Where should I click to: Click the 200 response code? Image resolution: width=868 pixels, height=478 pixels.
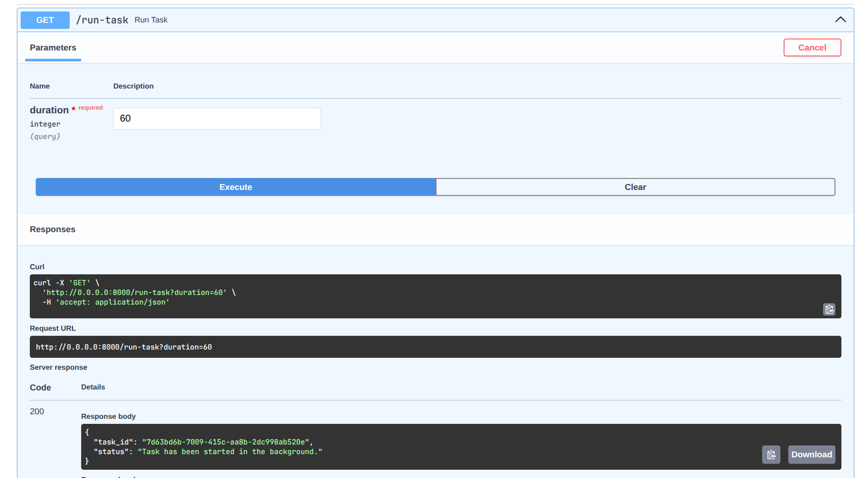coord(37,411)
